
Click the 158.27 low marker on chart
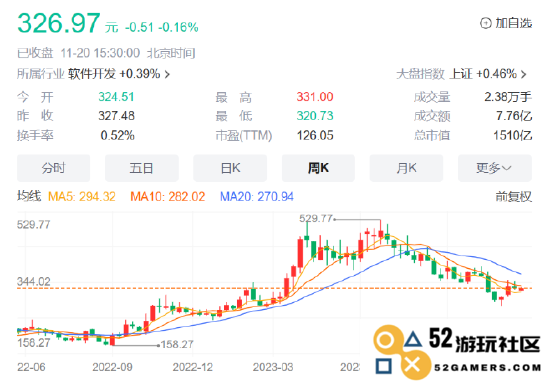pos(177,345)
